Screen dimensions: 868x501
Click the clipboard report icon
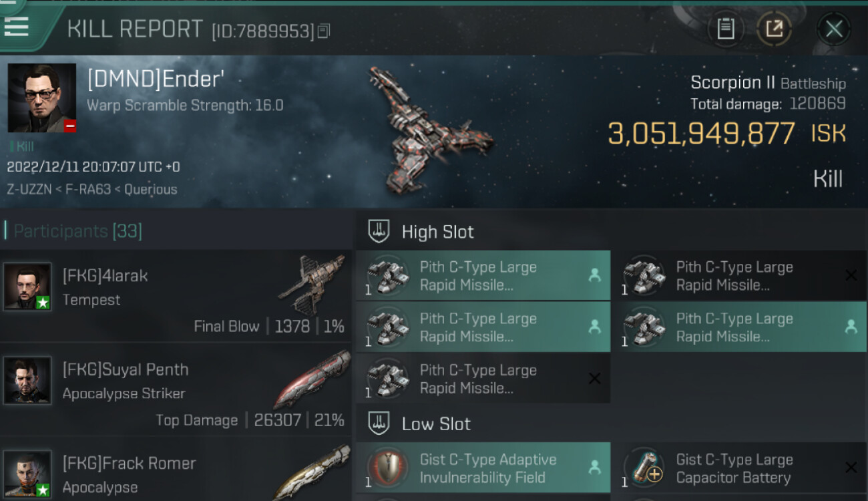pyautogui.click(x=726, y=29)
